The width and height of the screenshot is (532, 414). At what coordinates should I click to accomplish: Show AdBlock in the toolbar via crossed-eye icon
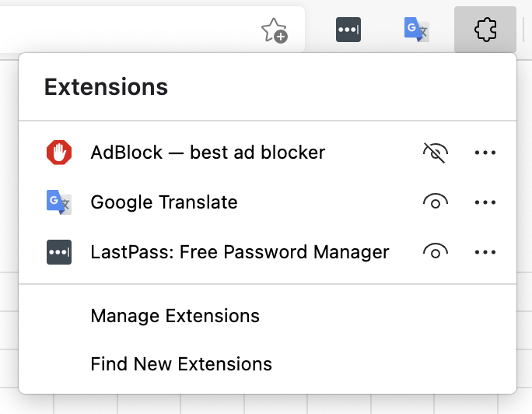coord(435,153)
